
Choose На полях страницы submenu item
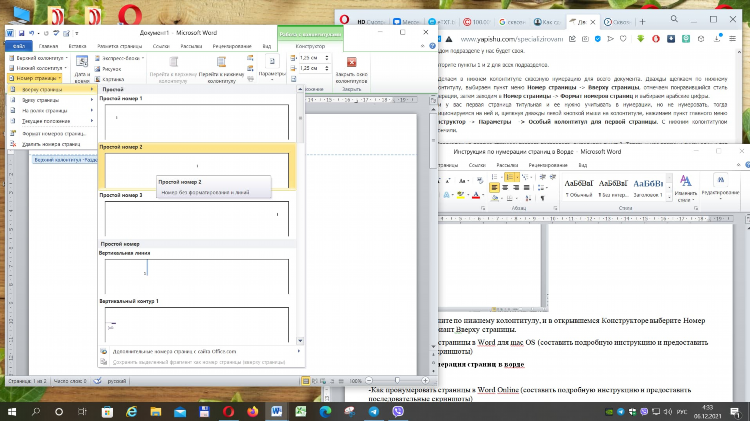[52, 111]
